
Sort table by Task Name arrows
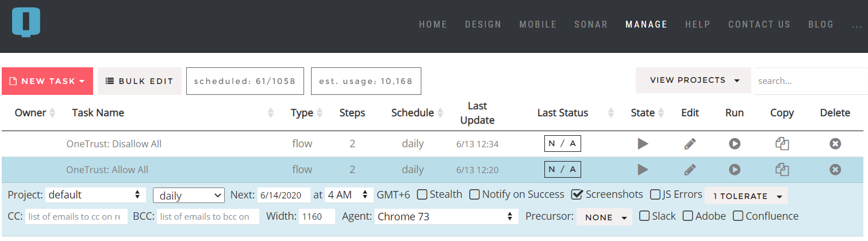click(271, 113)
